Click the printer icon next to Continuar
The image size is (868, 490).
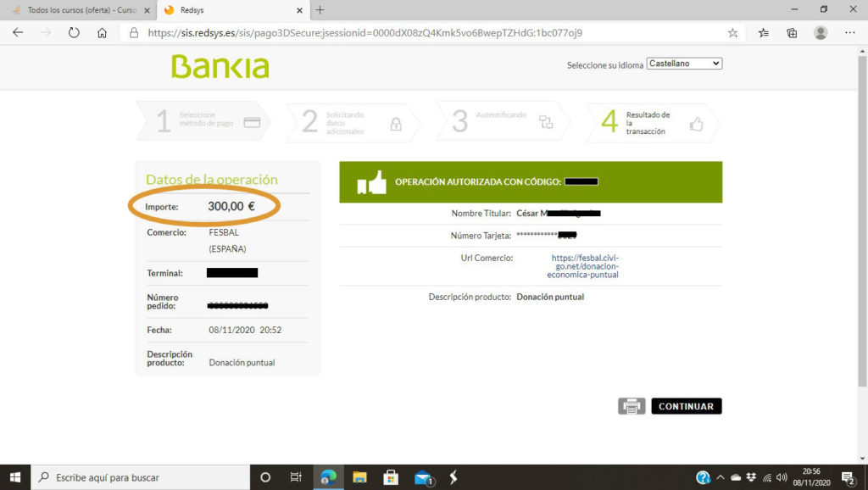pos(632,406)
